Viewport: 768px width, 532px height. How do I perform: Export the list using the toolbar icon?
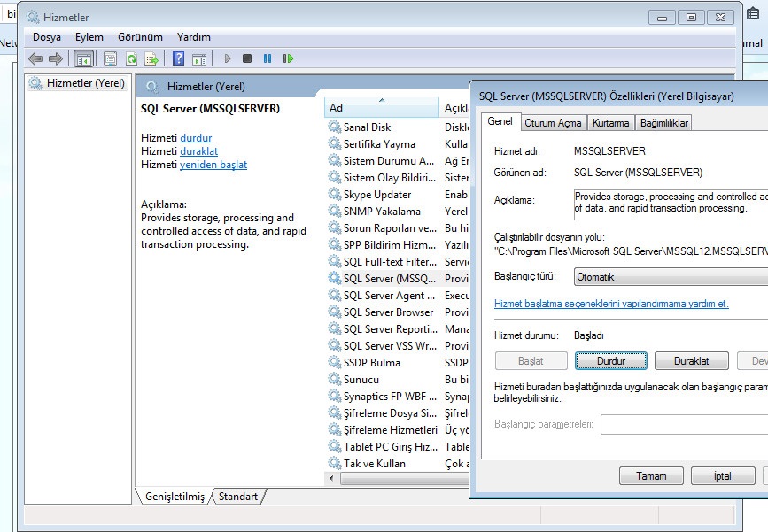tap(151, 58)
